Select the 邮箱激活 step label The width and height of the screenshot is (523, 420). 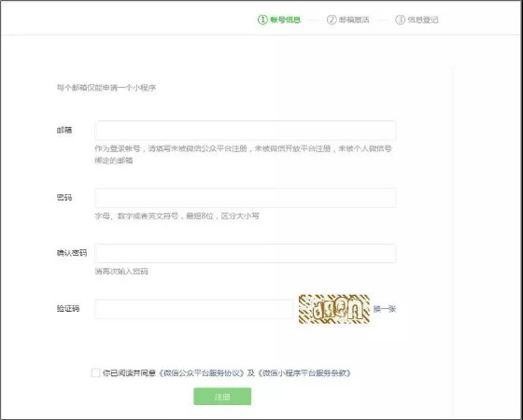354,20
